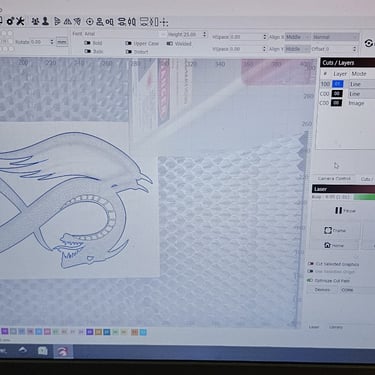Image resolution: width=375 pixels, height=375 pixels.
Task: Switch to bottom Laser tab
Action: 314,327
